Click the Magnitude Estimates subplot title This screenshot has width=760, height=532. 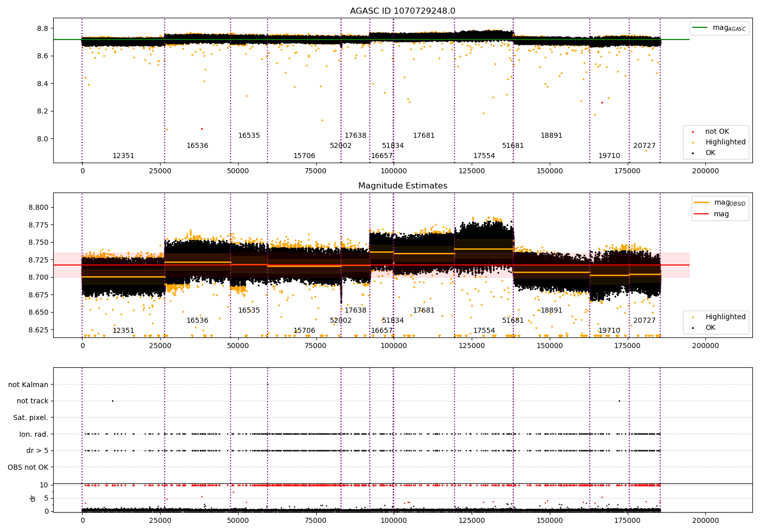[402, 186]
